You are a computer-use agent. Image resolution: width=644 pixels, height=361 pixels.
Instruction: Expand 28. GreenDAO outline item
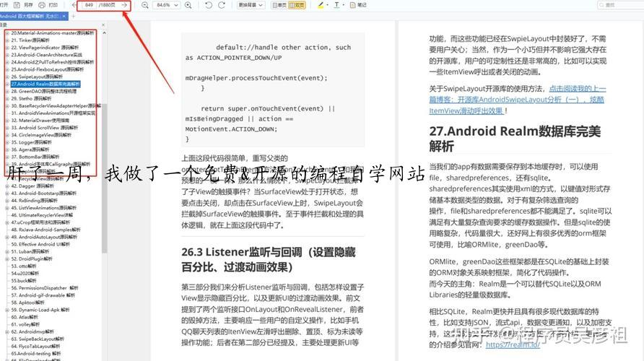(7, 91)
